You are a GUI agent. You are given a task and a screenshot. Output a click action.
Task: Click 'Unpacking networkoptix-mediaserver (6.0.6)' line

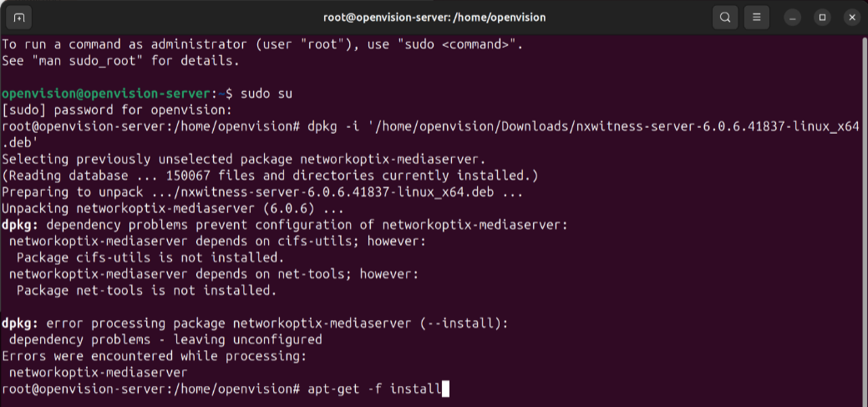[173, 209]
